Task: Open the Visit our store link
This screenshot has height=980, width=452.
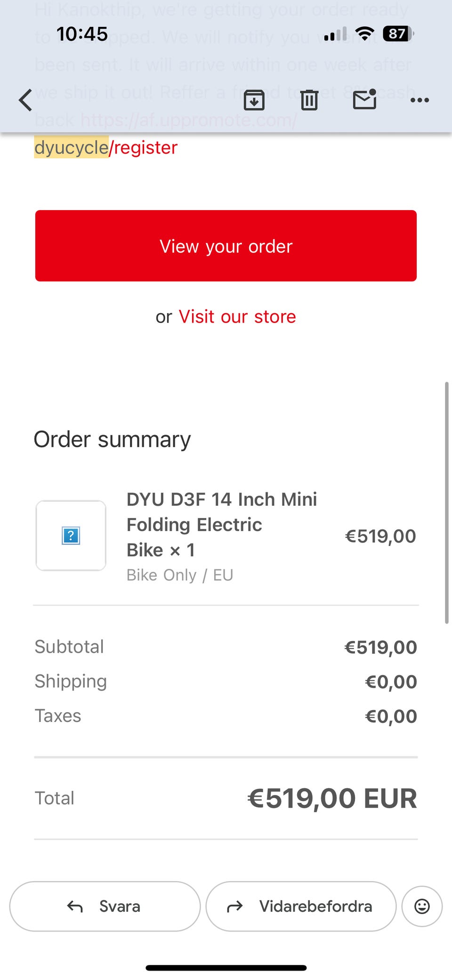Action: [237, 316]
